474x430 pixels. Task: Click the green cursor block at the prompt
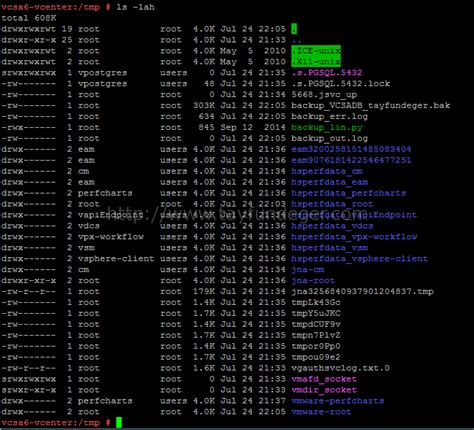pyautogui.click(x=119, y=422)
